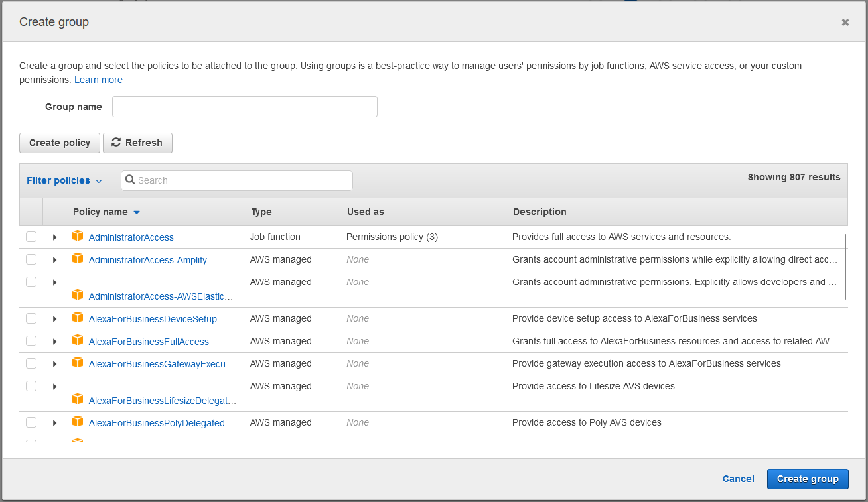Expand AlexaForBusinessFullAccess row details

click(54, 342)
